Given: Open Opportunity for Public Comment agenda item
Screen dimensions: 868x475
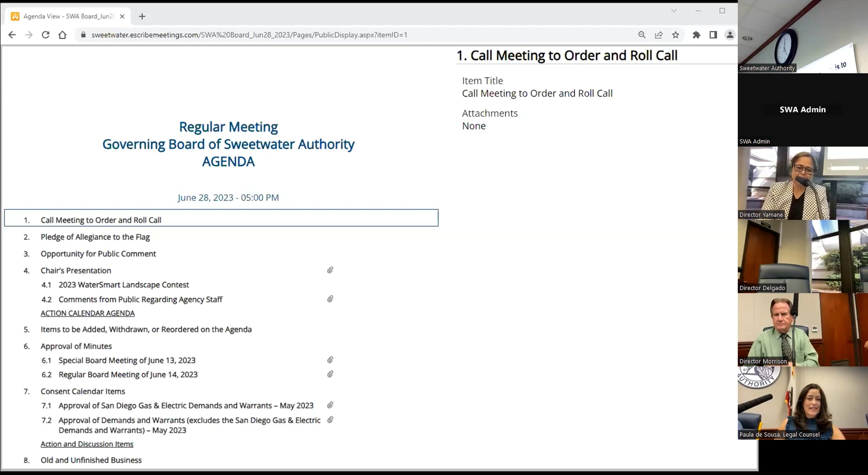Looking at the screenshot, I should coord(98,254).
